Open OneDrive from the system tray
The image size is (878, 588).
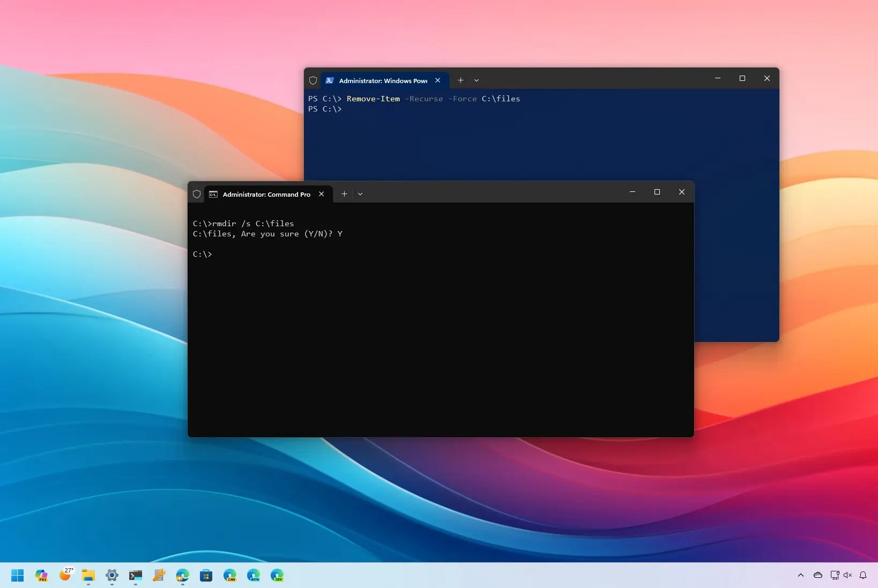coord(818,576)
